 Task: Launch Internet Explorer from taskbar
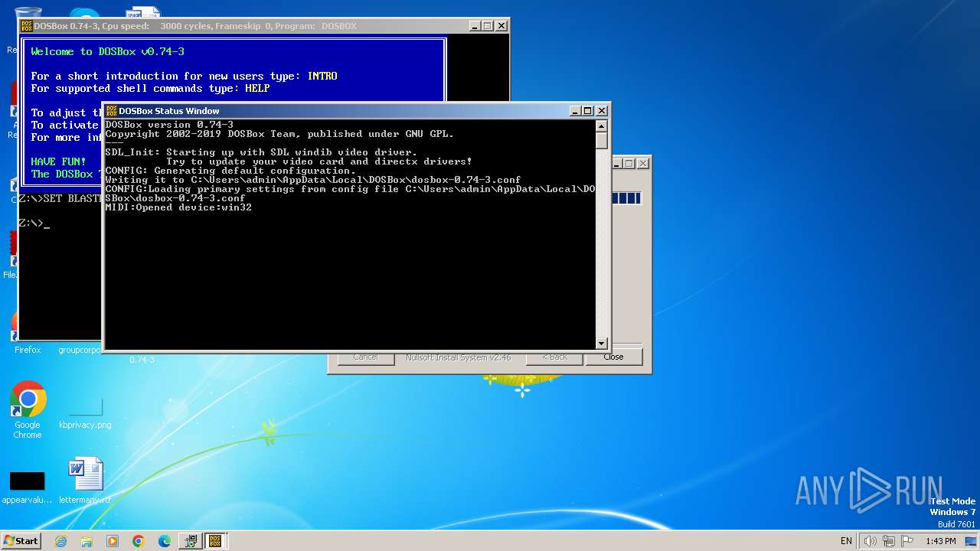tap(60, 541)
